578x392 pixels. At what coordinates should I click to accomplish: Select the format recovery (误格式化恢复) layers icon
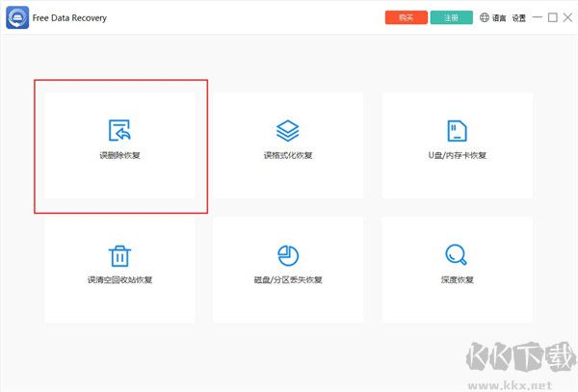(287, 130)
